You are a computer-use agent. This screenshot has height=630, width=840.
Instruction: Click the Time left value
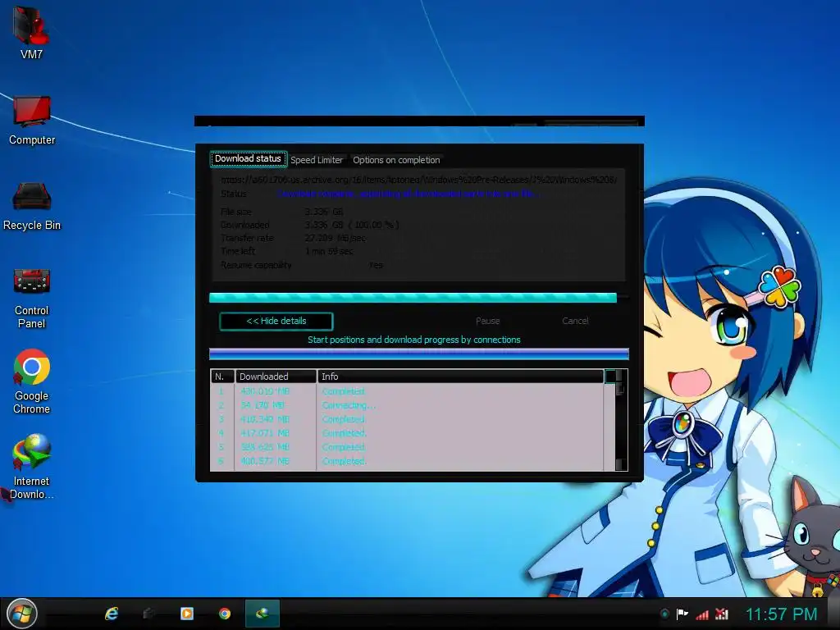point(329,251)
